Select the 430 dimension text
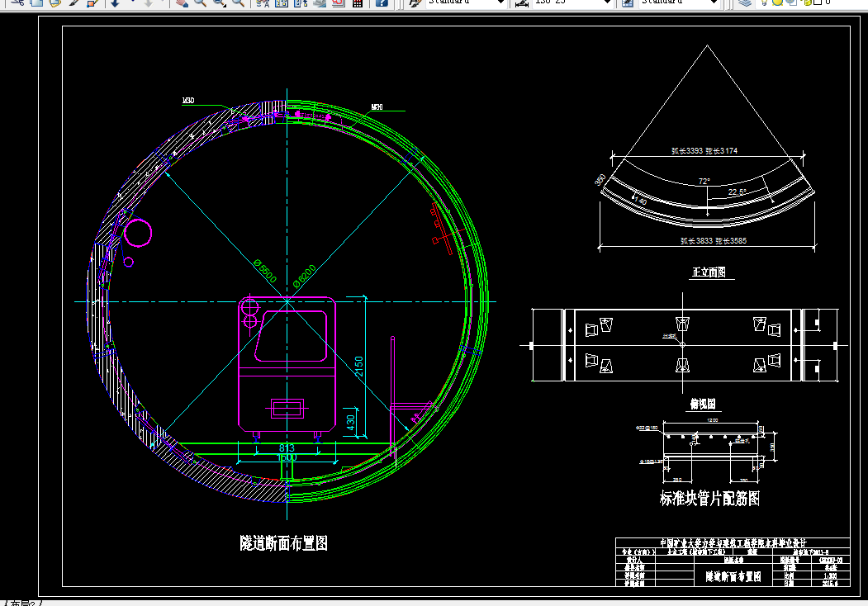This screenshot has height=606, width=868. (x=350, y=422)
